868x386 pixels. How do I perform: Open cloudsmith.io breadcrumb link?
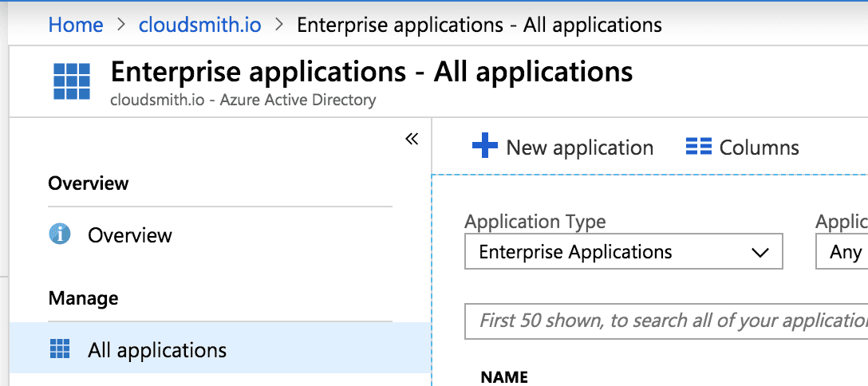[199, 25]
